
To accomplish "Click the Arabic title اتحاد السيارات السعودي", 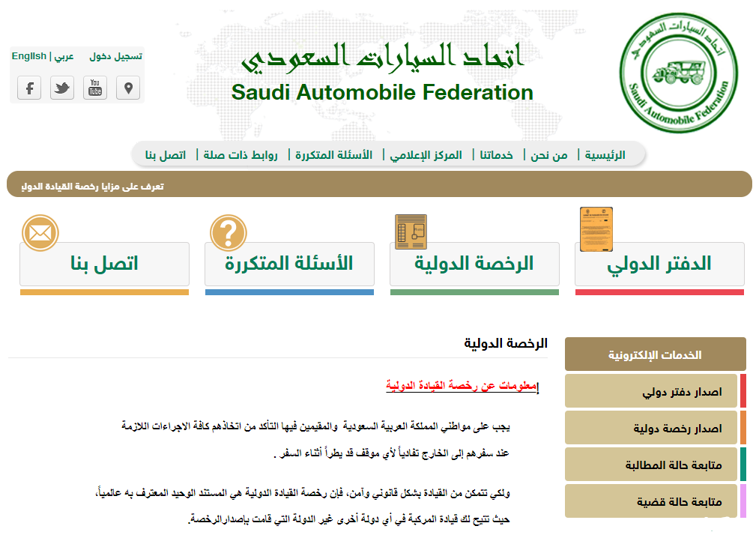I will (x=384, y=58).
